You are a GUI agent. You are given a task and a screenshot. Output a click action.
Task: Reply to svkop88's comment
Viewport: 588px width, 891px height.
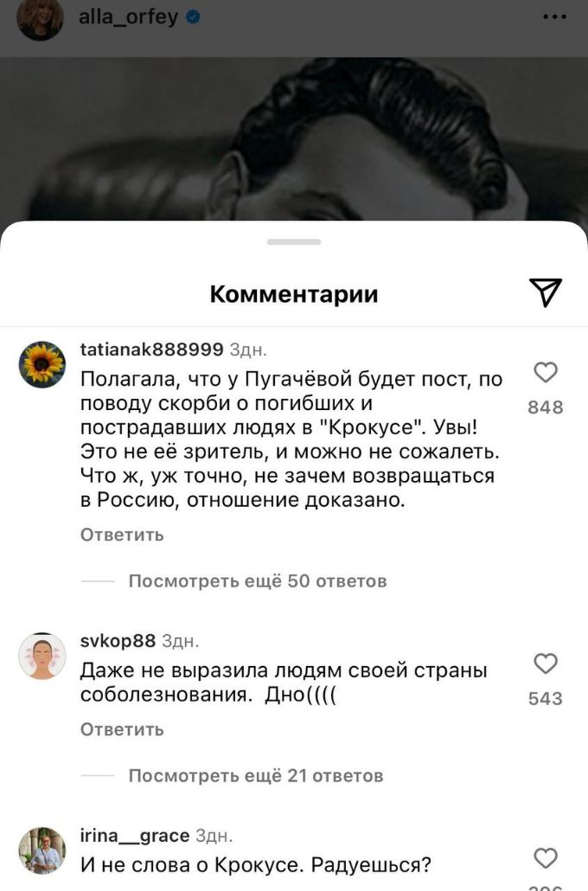click(x=122, y=729)
